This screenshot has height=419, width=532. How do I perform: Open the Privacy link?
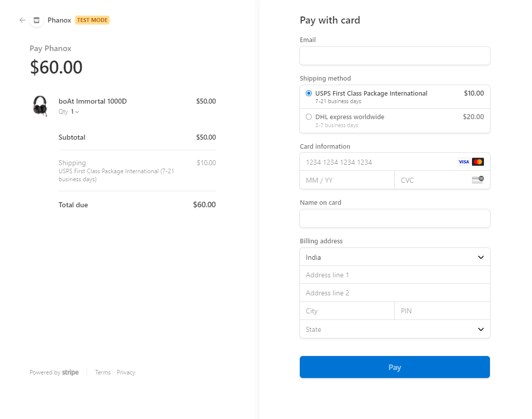126,372
